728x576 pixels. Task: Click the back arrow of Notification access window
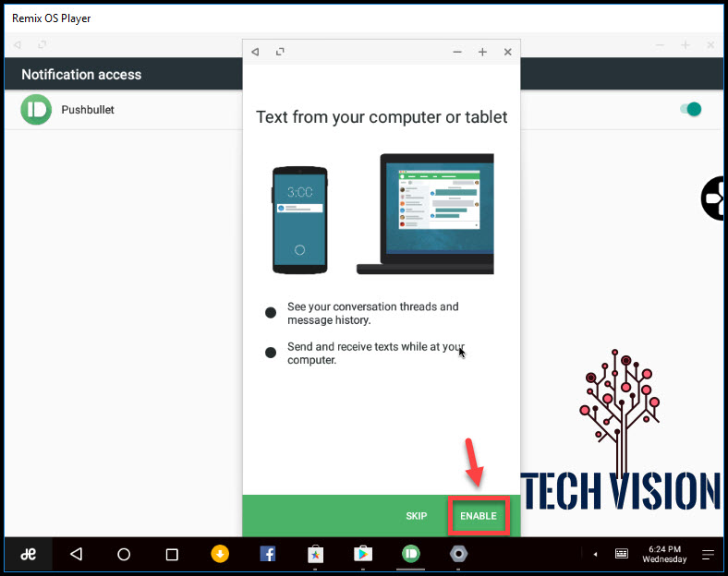18,45
